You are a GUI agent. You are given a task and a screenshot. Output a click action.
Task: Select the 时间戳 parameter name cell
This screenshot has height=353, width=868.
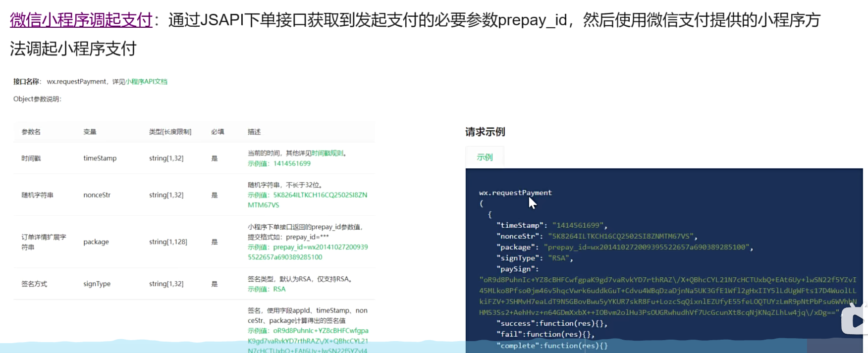pyautogui.click(x=31, y=158)
